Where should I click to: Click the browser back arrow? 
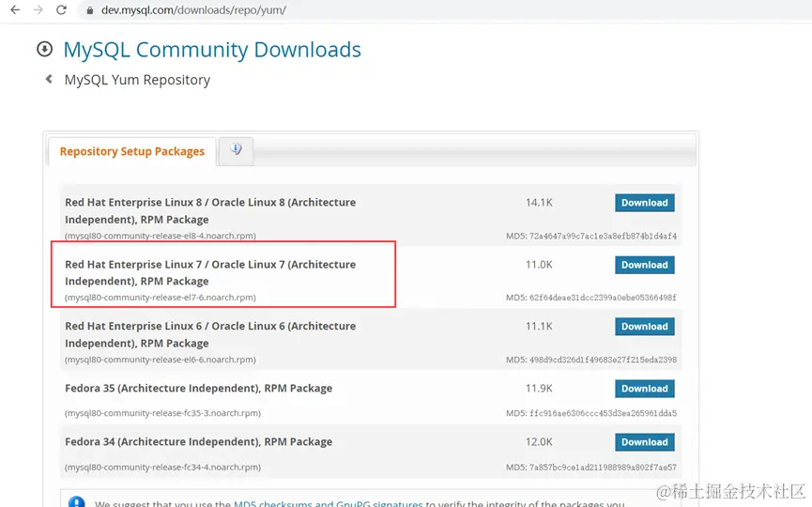(15, 9)
